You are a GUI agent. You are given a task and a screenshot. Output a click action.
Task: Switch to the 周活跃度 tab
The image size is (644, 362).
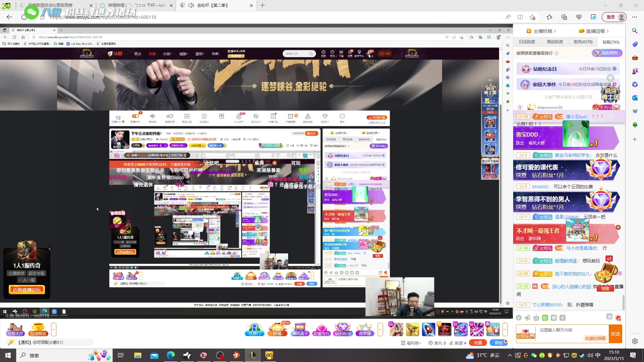555,42
